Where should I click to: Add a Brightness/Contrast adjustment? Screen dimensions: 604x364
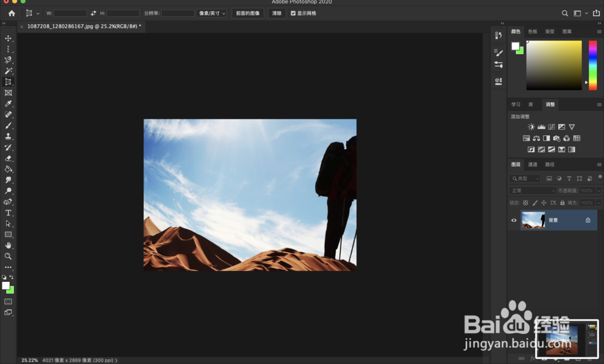531,127
